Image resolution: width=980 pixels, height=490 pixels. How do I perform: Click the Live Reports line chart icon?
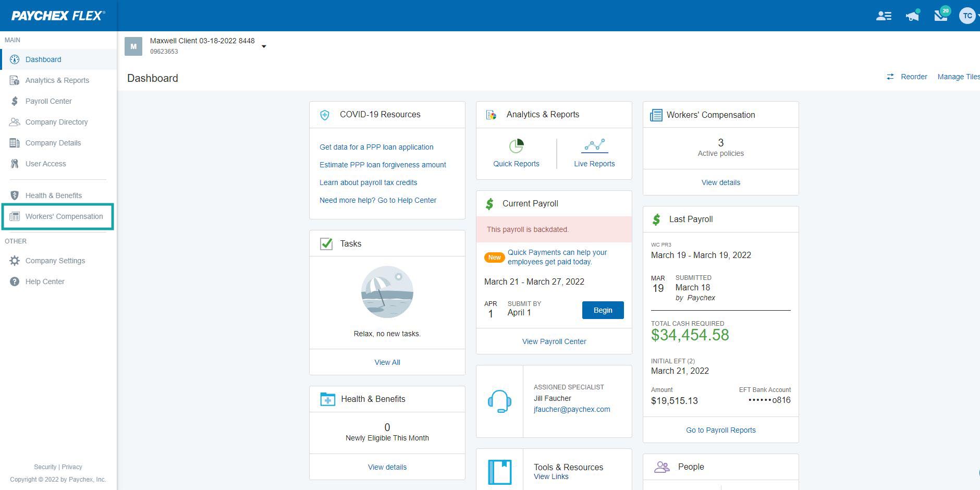pos(594,145)
